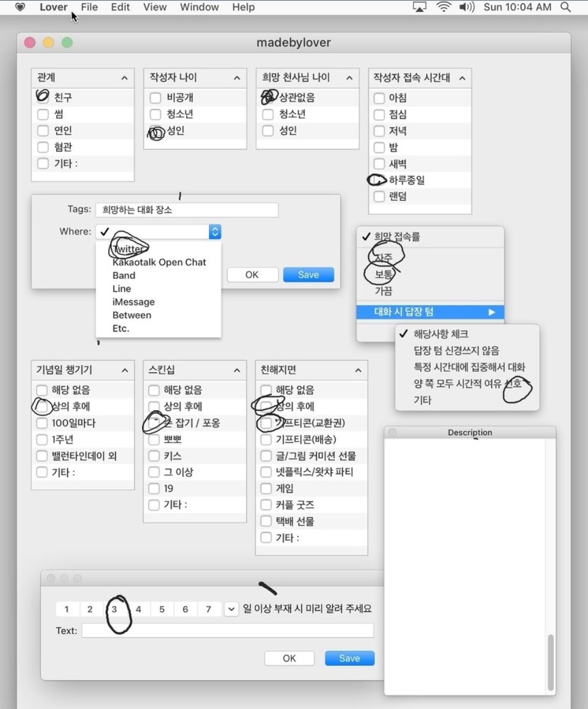Toggle the 희망 천사님 나이 panel chevron
The image size is (588, 709).
coord(349,78)
